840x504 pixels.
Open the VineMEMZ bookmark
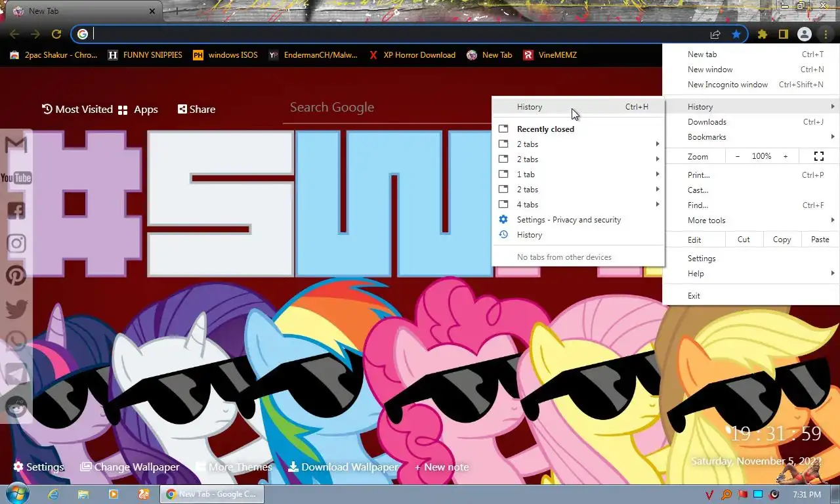click(x=550, y=55)
